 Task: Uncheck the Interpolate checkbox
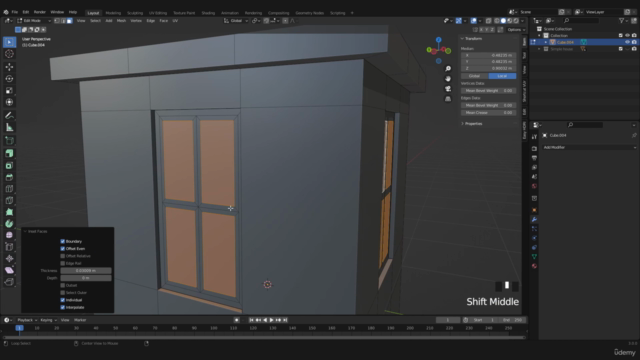[62, 307]
